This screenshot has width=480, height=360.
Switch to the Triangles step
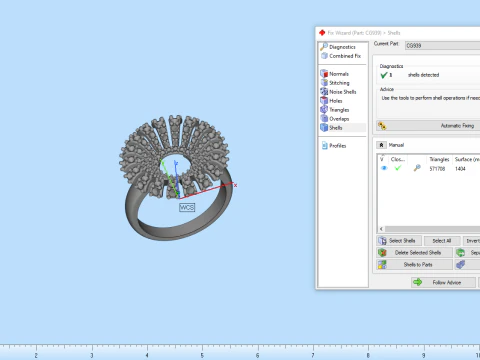[x=335, y=110]
